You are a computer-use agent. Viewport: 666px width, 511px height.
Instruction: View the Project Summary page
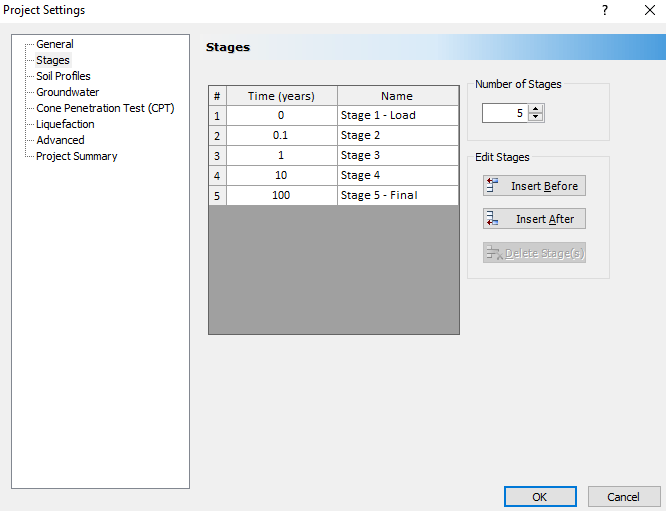76,156
